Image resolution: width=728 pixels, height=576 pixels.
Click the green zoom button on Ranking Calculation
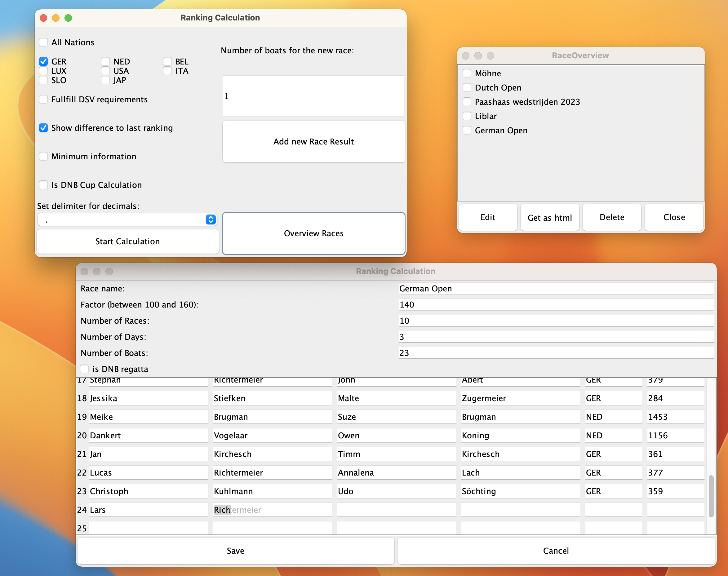[x=68, y=18]
